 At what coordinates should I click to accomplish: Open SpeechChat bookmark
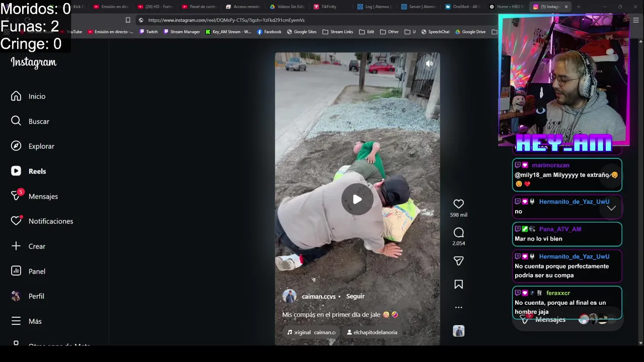pos(435,32)
